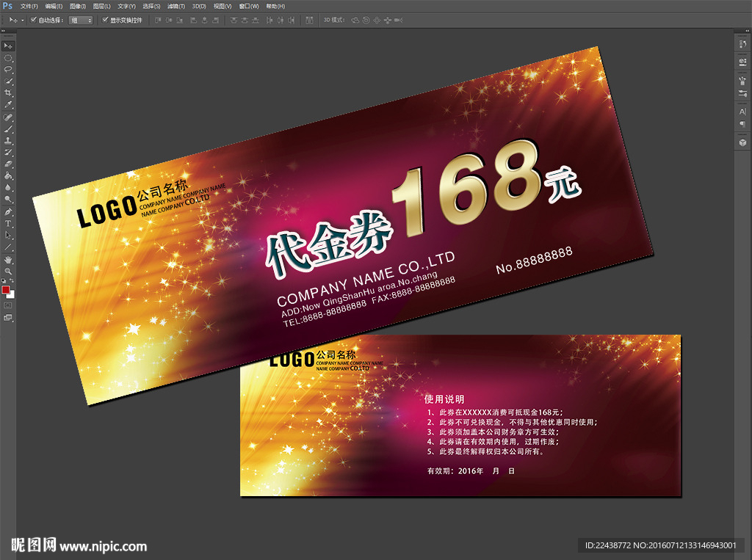Select the Lasso tool
752x560 pixels.
(x=8, y=70)
